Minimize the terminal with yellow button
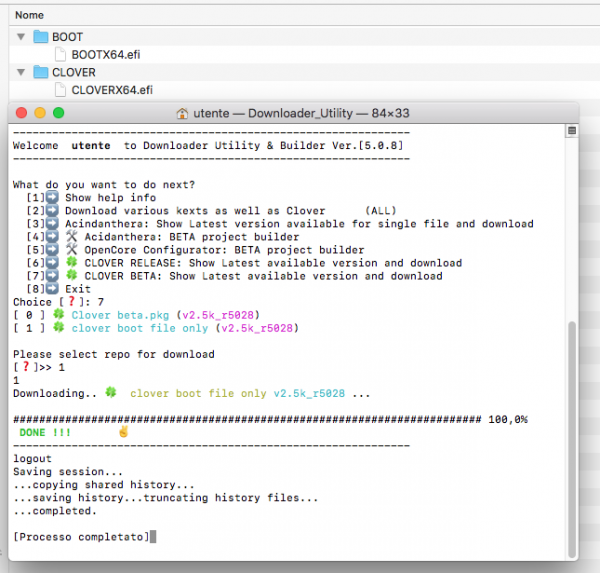600x573 pixels. (40, 113)
